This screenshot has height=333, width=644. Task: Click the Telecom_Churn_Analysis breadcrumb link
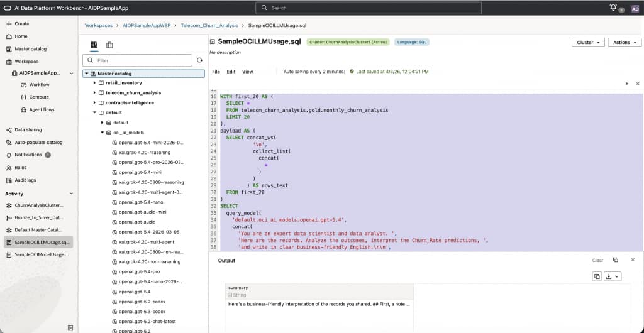tap(209, 26)
